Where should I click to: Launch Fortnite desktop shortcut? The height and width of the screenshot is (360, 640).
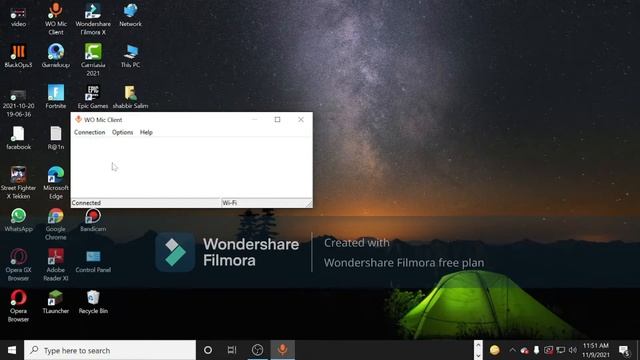(56, 97)
